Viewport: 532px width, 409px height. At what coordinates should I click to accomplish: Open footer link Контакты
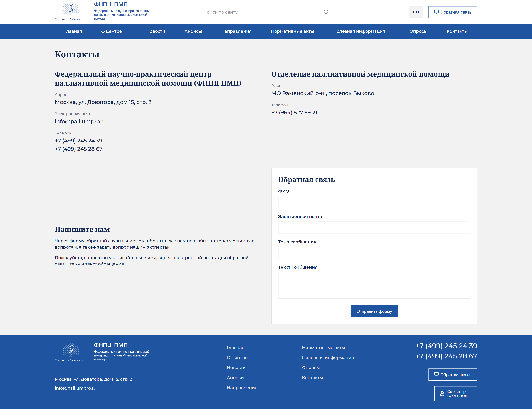click(x=312, y=377)
